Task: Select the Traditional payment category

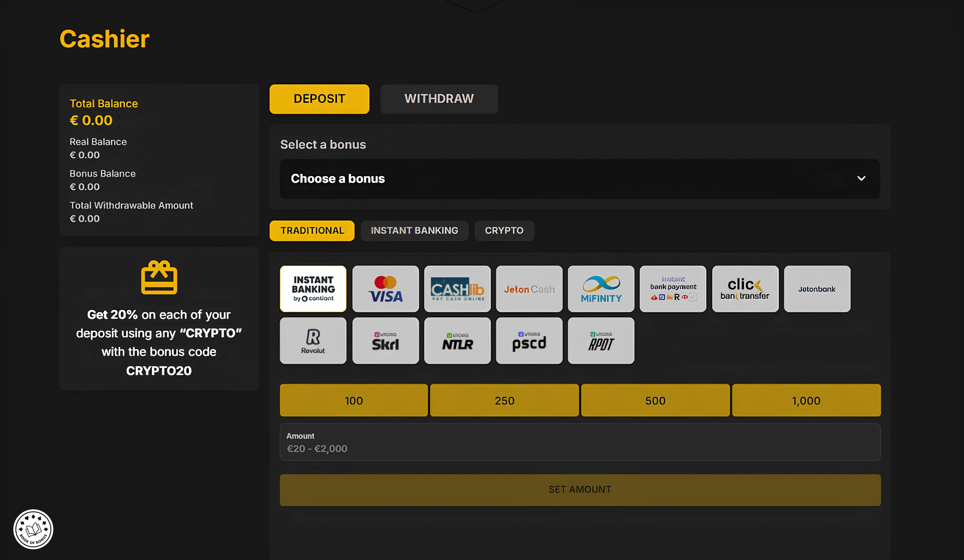Action: pyautogui.click(x=312, y=230)
